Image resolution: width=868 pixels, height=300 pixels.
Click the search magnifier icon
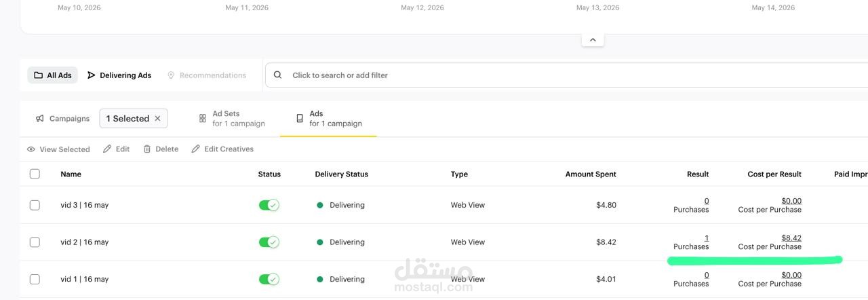click(x=277, y=75)
